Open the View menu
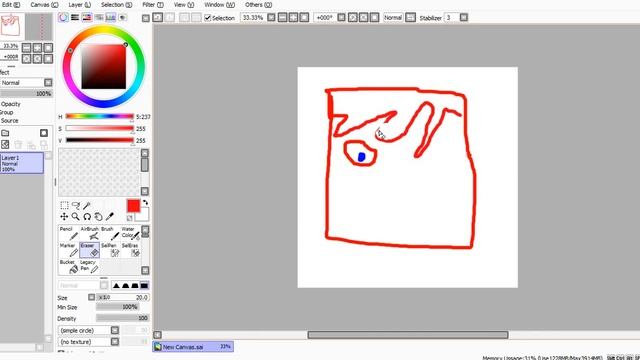Screen dimensions: 640x360 click(x=184, y=4)
